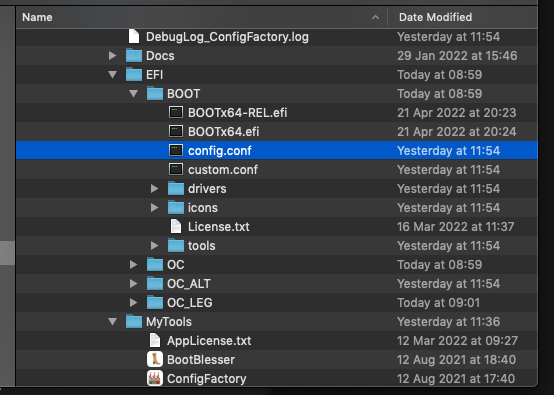Expand the OC_LEG folder
Image resolution: width=554 pixels, height=395 pixels.
coord(133,303)
